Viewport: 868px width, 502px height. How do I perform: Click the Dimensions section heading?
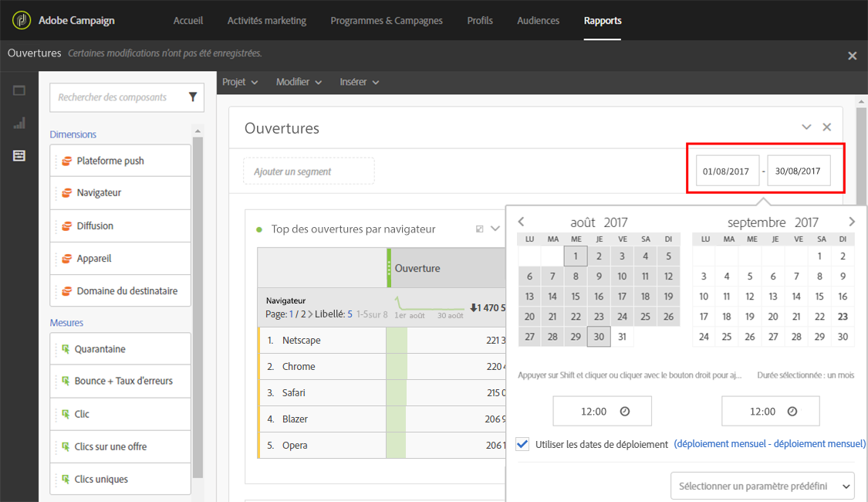[x=73, y=134]
